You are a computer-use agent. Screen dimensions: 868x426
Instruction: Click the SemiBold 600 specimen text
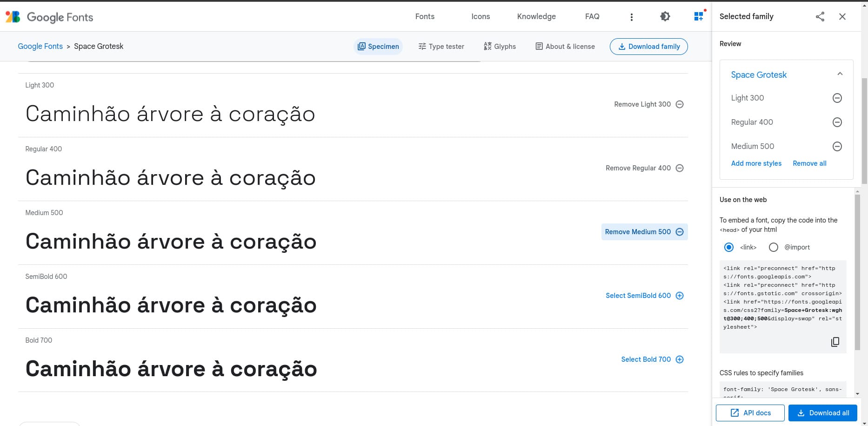click(171, 305)
